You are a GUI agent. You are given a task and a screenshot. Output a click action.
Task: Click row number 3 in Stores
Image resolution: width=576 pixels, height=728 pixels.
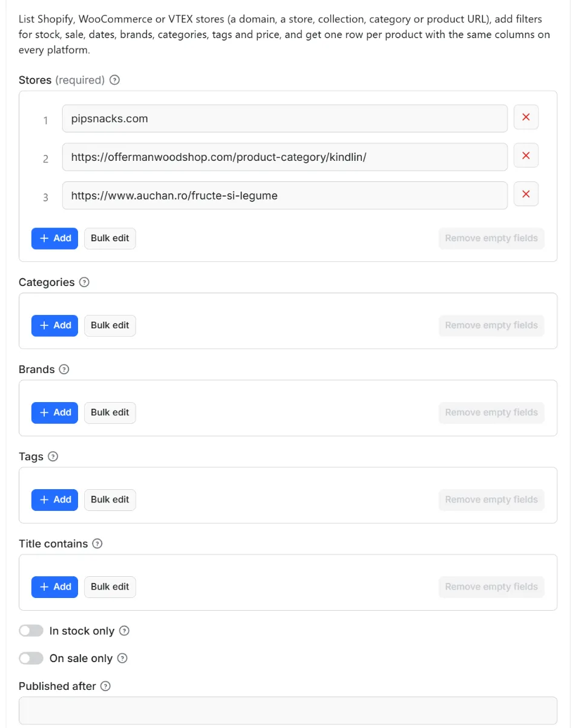click(x=45, y=197)
